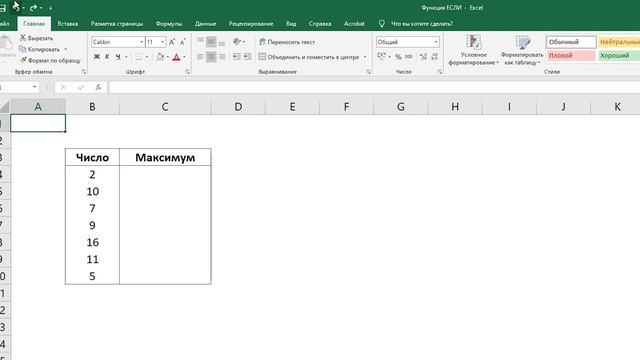Image resolution: width=640 pixels, height=360 pixels.
Task: Click inside the formula bar input
Action: 374,87
